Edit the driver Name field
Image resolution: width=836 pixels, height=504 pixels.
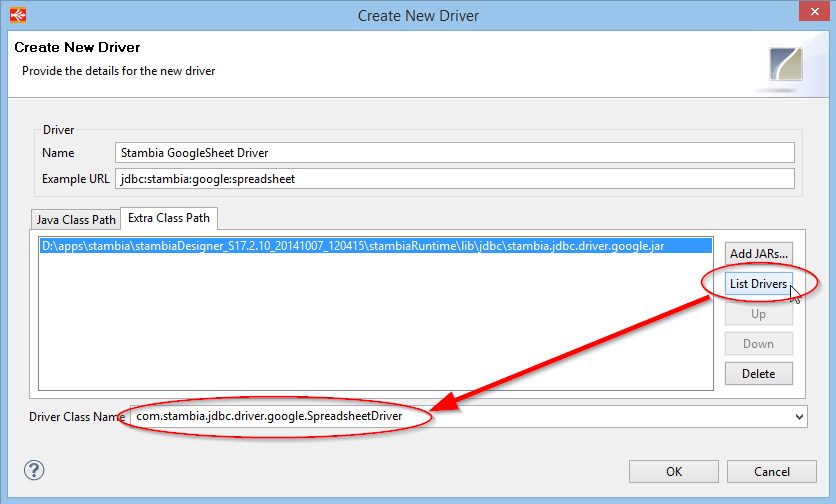click(x=455, y=153)
